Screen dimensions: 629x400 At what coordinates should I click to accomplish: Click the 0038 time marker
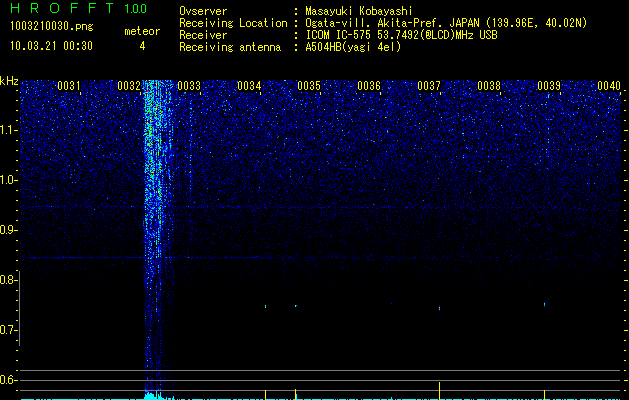coord(489,85)
